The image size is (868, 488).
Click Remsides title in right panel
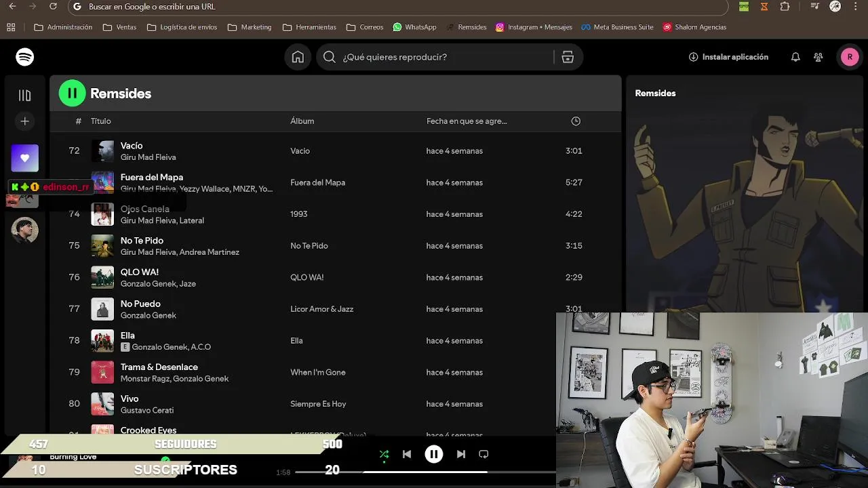655,94
